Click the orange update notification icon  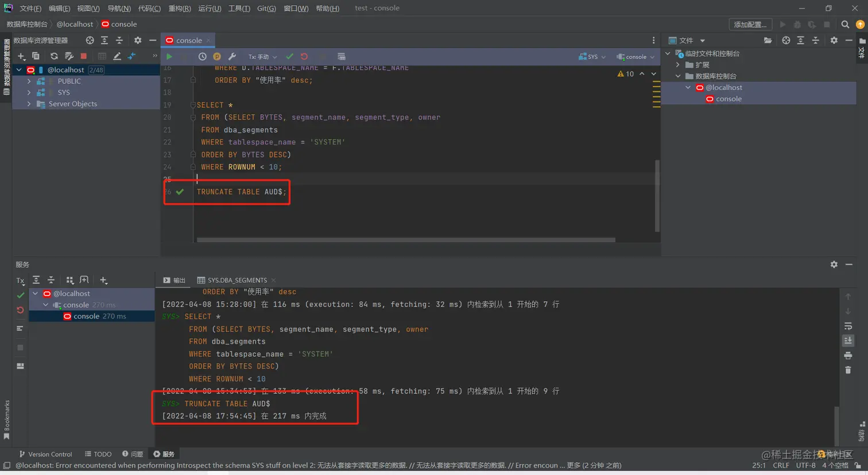(860, 25)
